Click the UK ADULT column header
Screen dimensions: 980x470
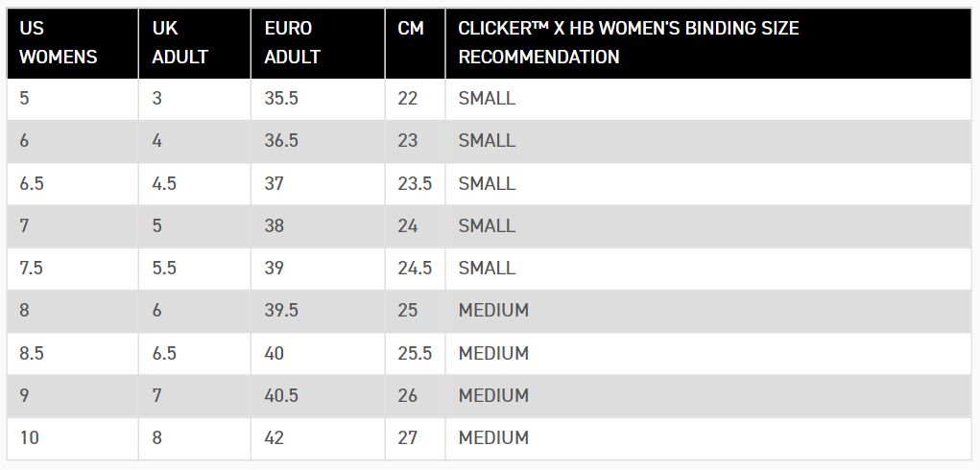coord(179,43)
